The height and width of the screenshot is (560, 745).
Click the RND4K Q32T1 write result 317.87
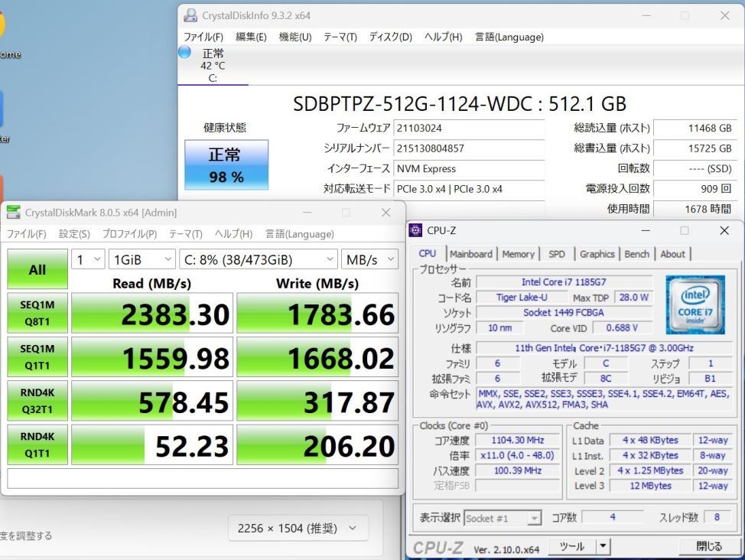317,401
